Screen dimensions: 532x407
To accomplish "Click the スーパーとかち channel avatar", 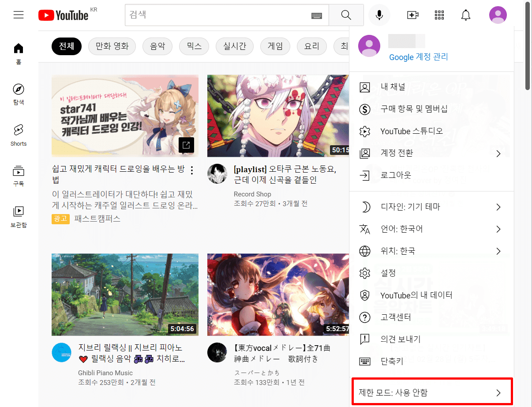I will tap(217, 352).
